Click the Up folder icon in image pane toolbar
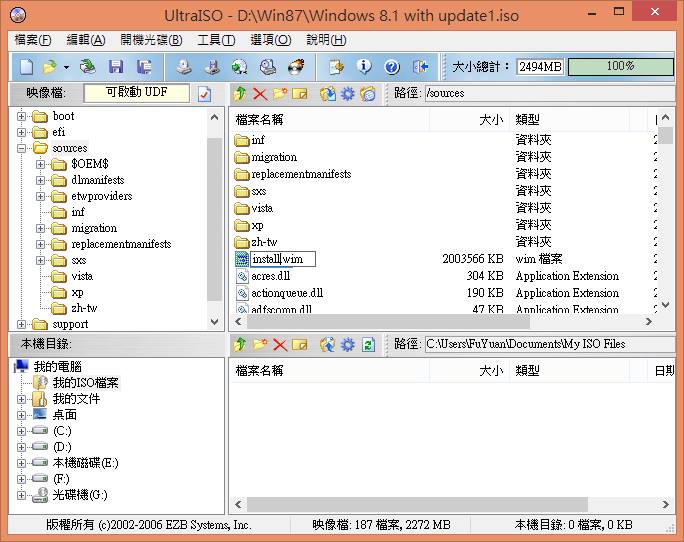The height and width of the screenshot is (542, 684). point(240,93)
